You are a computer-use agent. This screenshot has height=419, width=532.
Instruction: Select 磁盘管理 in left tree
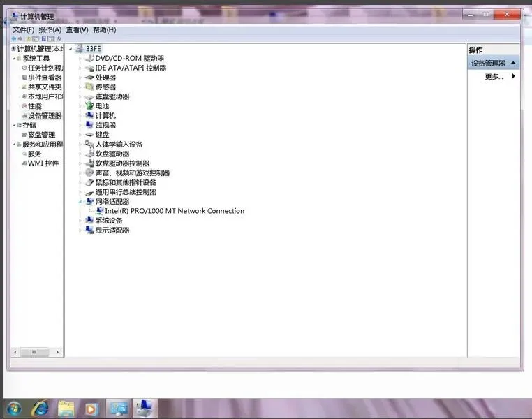(41, 135)
